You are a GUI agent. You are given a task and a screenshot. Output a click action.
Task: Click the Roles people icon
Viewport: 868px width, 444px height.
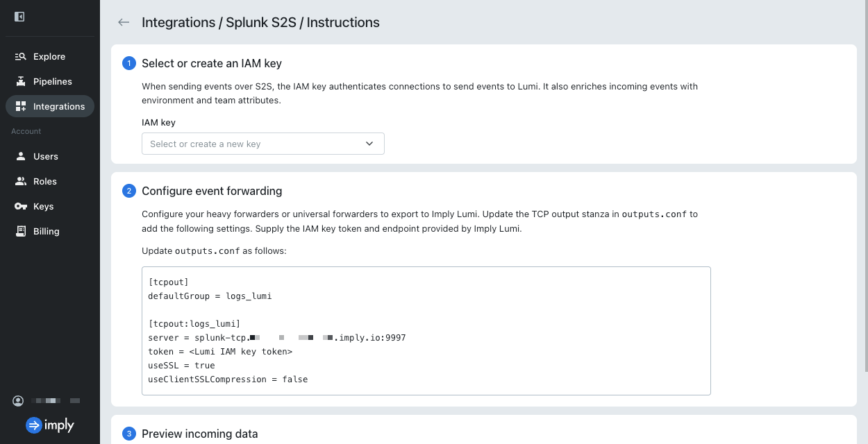pyautogui.click(x=20, y=182)
